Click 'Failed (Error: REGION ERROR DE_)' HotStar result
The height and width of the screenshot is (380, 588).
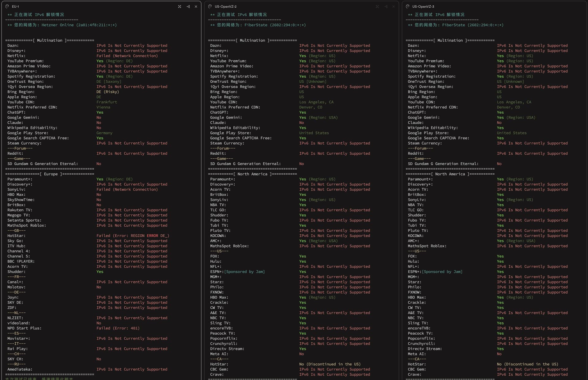click(133, 236)
